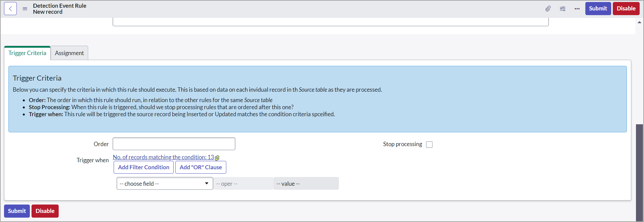Open records matching the condition link
644x222 pixels.
(163, 157)
